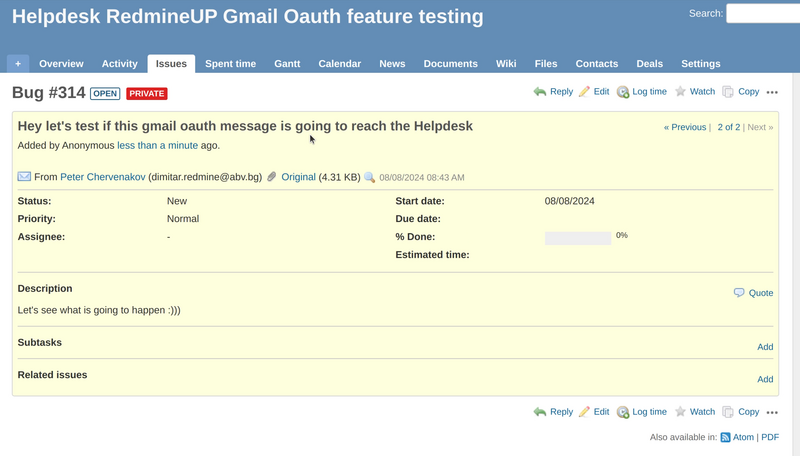Expand the plus new-object menu tab
This screenshot has height=456, width=800.
pyautogui.click(x=17, y=64)
